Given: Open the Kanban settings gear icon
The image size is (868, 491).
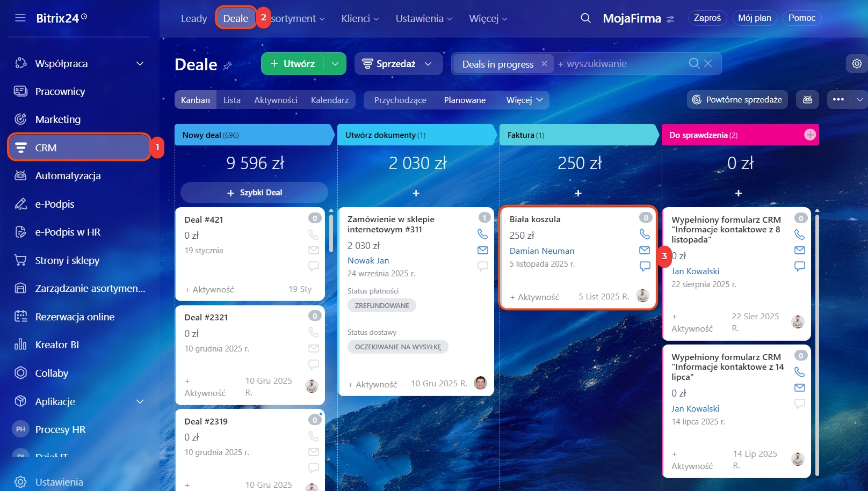Looking at the screenshot, I should tap(857, 63).
